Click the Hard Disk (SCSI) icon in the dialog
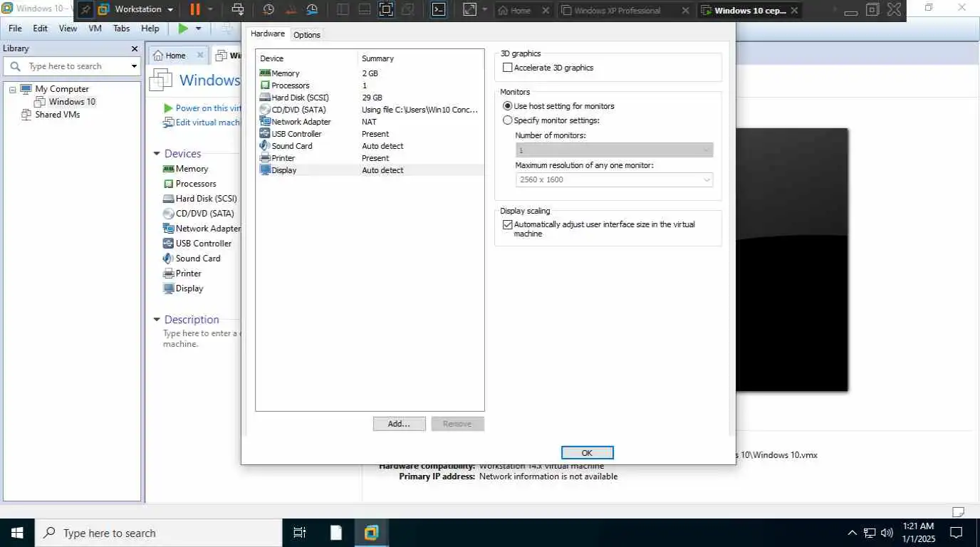The width and height of the screenshot is (980, 547). 265,98
